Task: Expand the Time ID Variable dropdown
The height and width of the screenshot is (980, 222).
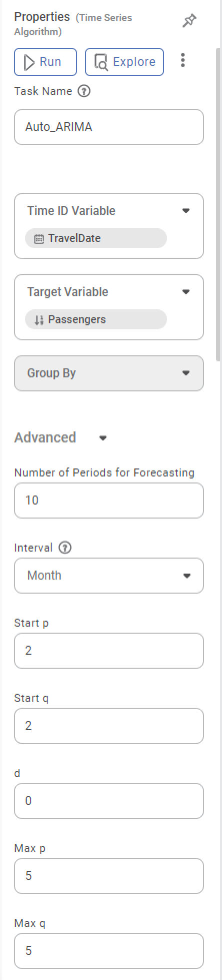Action: 186,211
